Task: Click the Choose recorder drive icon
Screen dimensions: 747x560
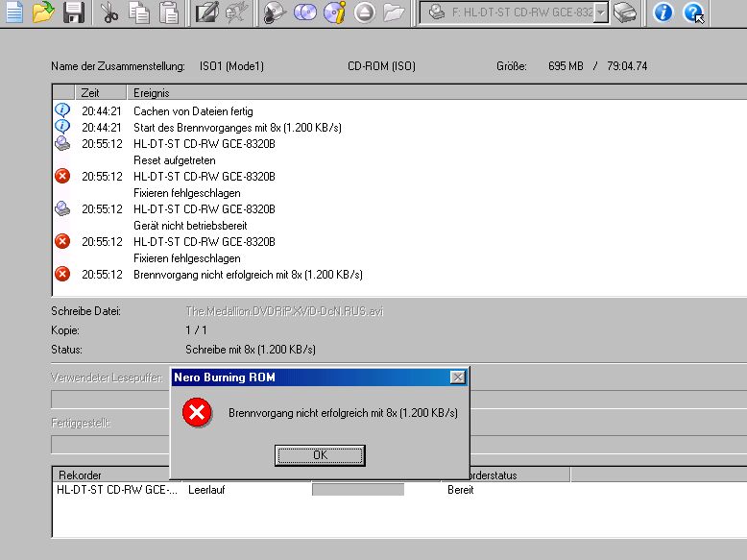Action: [x=624, y=12]
